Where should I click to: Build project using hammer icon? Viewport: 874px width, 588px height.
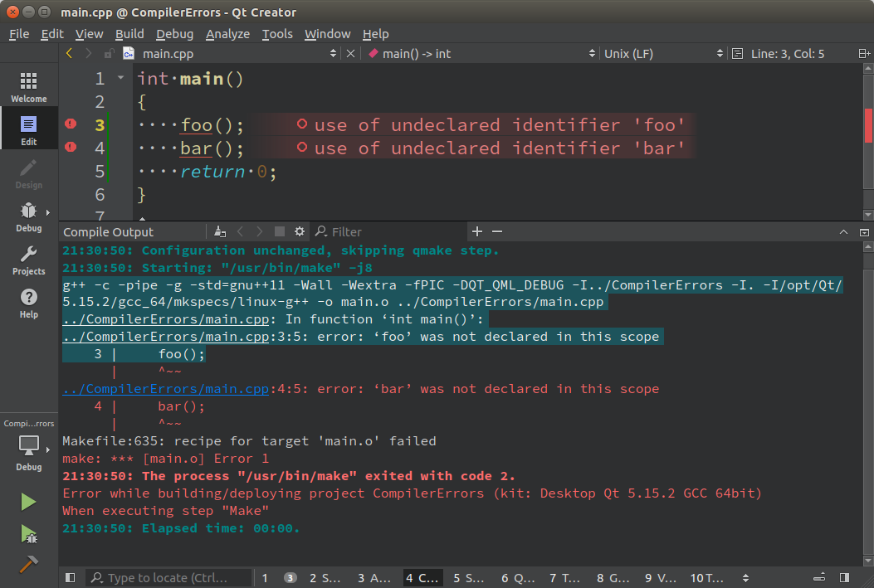click(28, 563)
